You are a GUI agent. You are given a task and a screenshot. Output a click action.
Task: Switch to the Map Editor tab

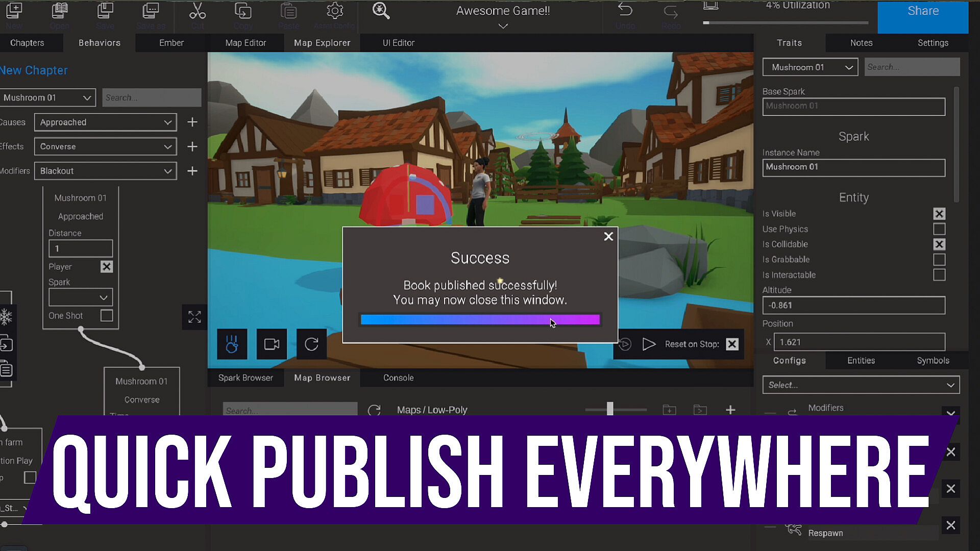click(x=246, y=43)
